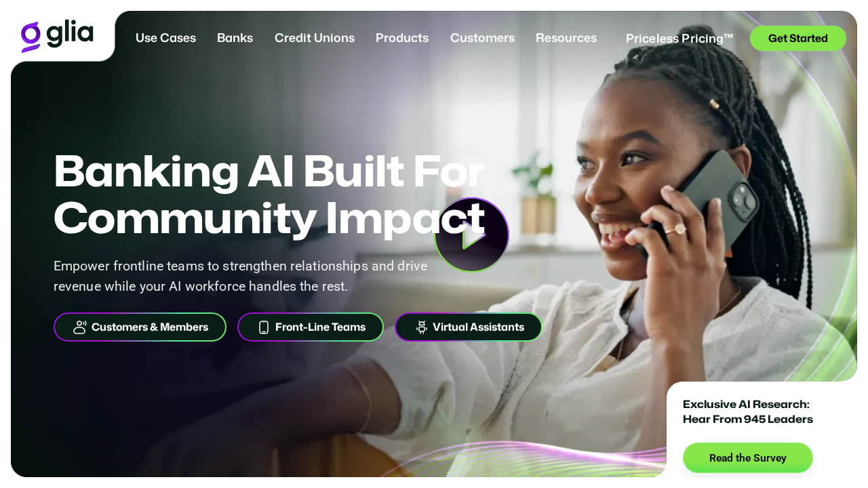868x488 pixels.
Task: Open the Resources menu
Action: [x=566, y=38]
